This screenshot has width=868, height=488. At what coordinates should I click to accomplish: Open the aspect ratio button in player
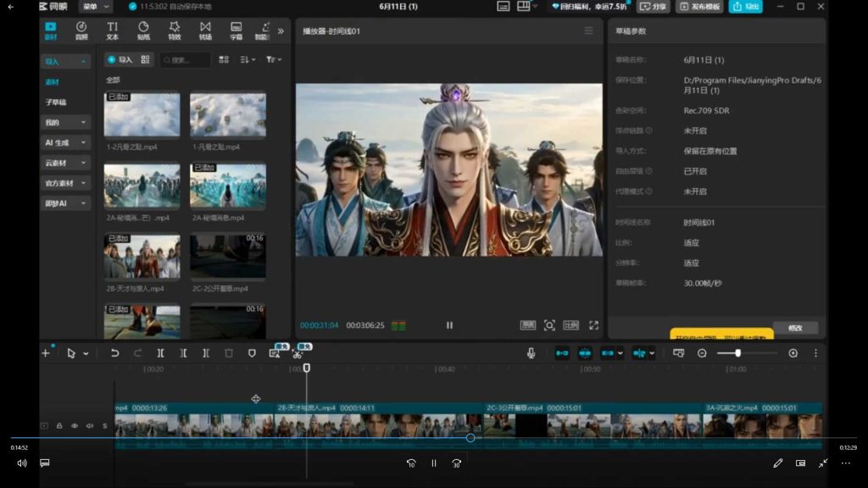click(570, 325)
